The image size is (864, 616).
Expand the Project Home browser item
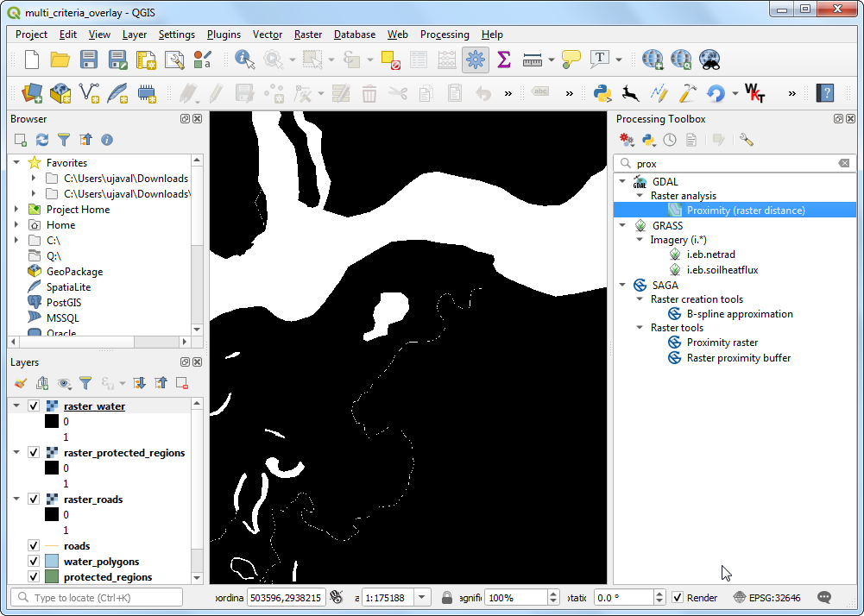(x=16, y=210)
